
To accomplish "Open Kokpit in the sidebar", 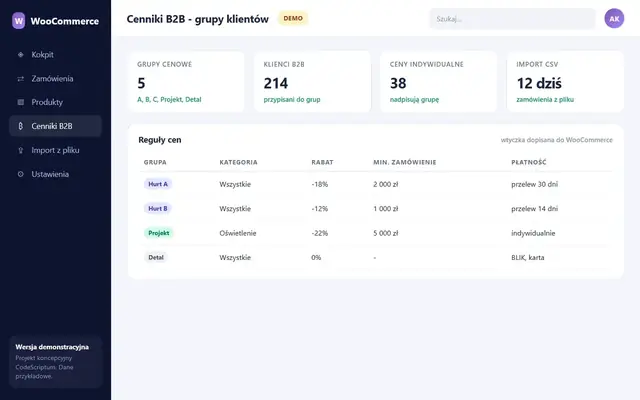I will [55, 55].
